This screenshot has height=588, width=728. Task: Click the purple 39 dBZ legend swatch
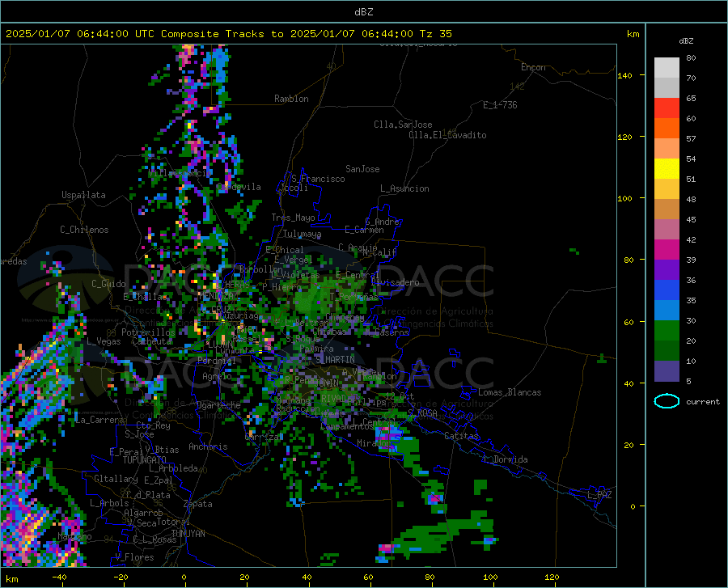(667, 270)
